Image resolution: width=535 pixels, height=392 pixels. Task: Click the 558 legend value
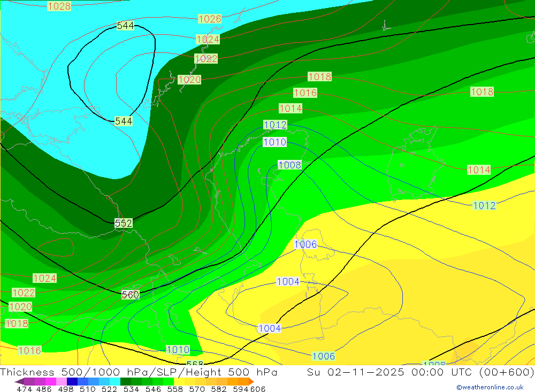(x=175, y=389)
